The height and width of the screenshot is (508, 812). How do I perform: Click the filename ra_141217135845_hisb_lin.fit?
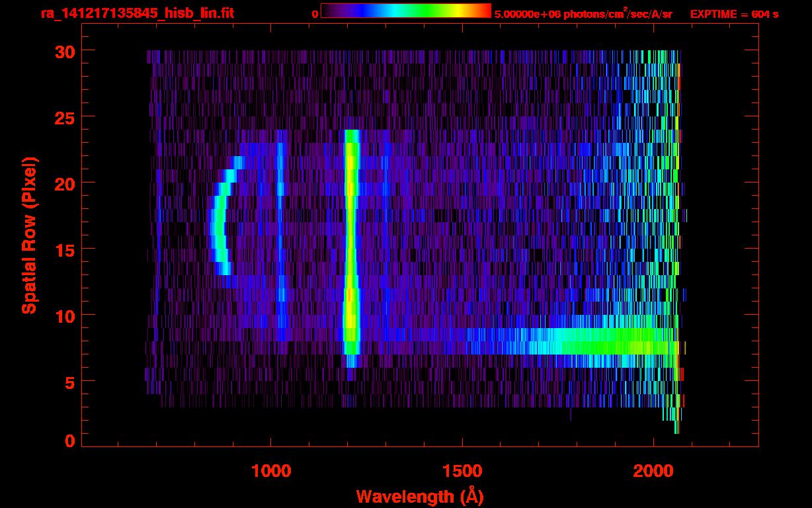tap(137, 13)
